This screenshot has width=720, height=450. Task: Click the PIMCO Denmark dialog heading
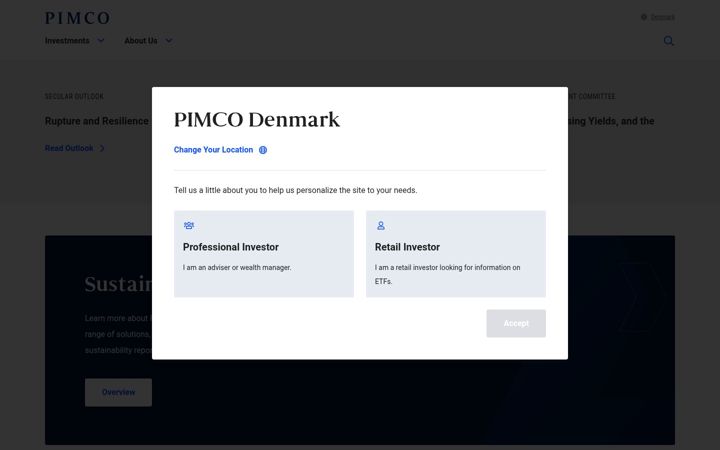pos(257,119)
